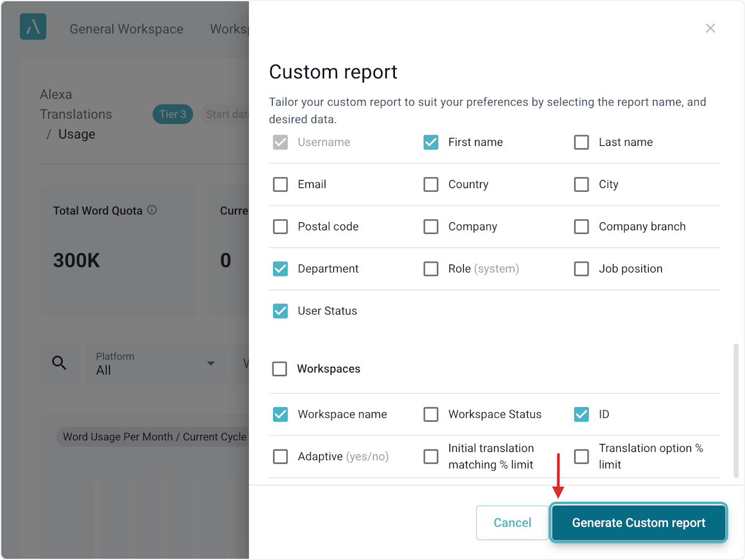The width and height of the screenshot is (745, 560).
Task: Check the Role (system) checkbox
Action: click(x=431, y=269)
